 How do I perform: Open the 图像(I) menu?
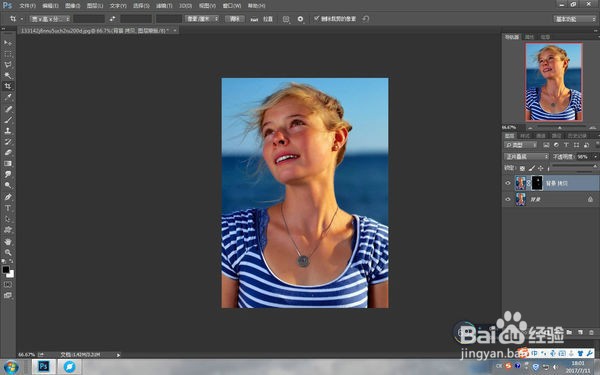point(73,6)
